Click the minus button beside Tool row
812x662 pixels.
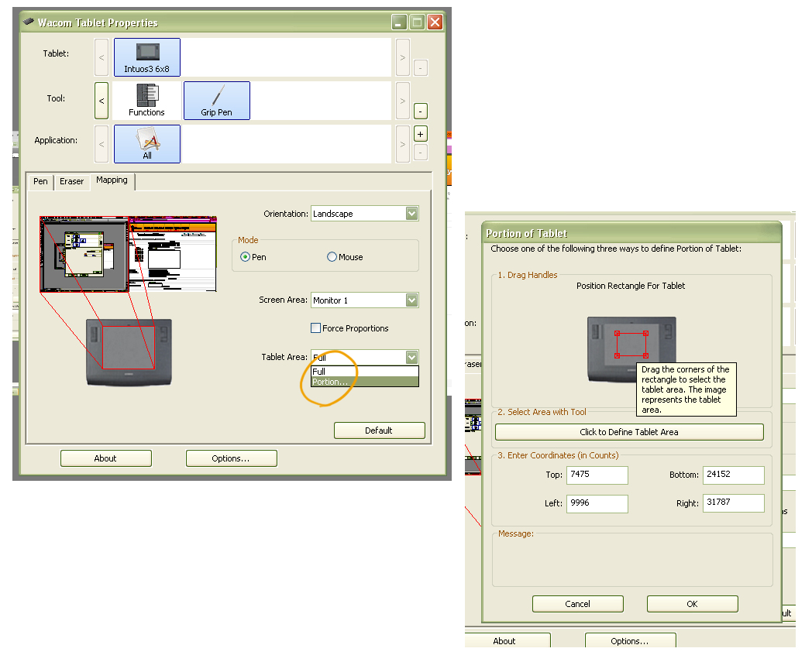point(421,111)
